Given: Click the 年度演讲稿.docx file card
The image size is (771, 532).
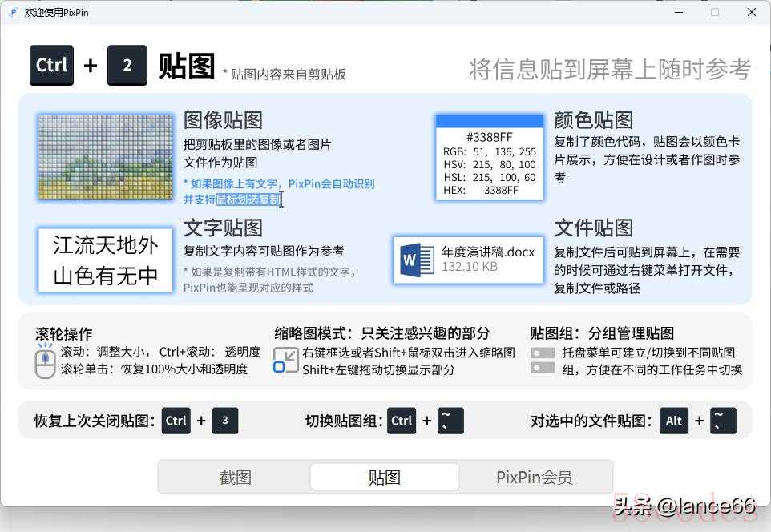Looking at the screenshot, I should click(469, 260).
